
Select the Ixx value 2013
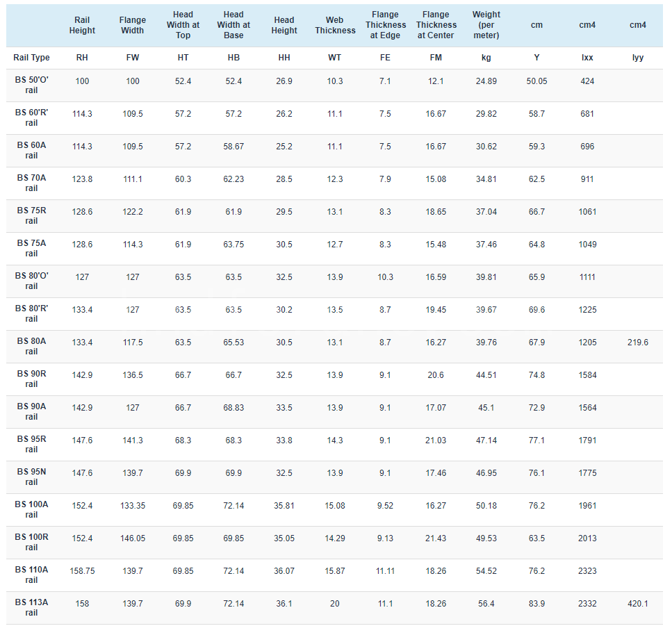pyautogui.click(x=587, y=538)
